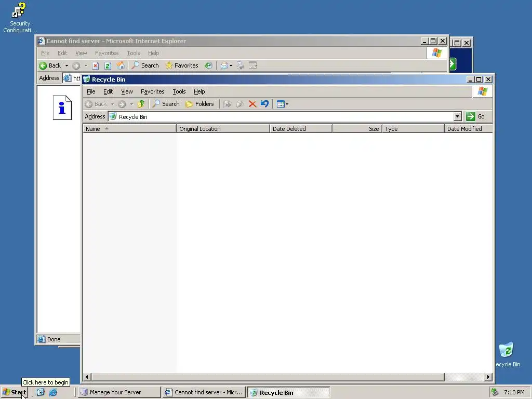
Task: Switch to Cannot find server taskbar button
Action: (204, 392)
